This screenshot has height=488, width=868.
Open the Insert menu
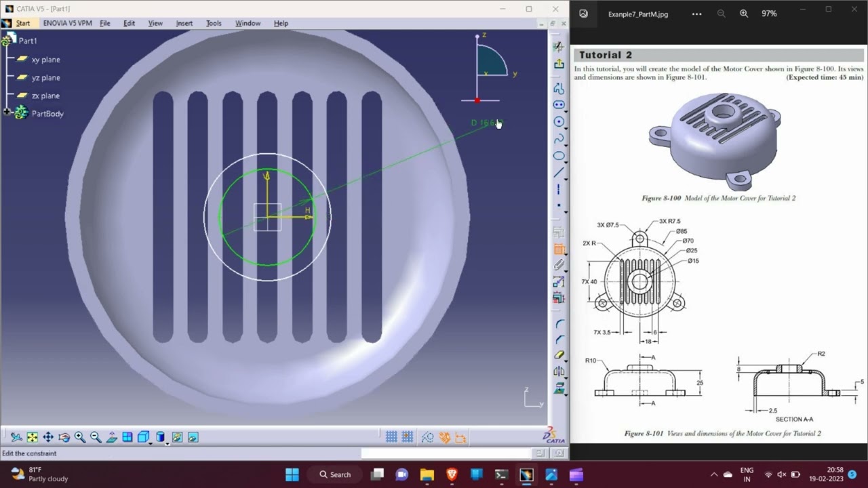click(x=184, y=23)
